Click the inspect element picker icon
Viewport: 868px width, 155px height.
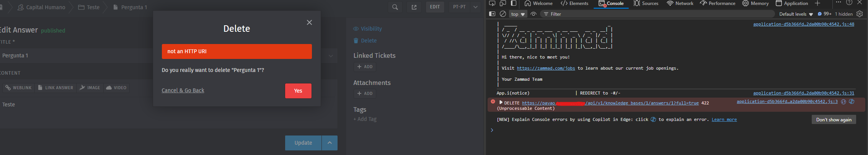pos(492,3)
